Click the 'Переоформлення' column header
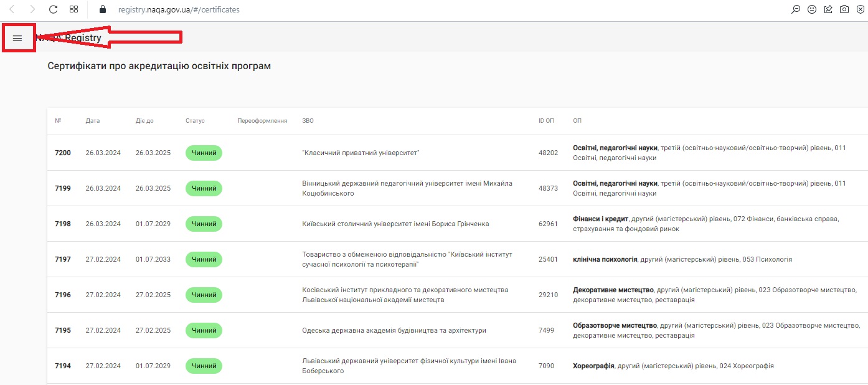The image size is (868, 385). tap(262, 121)
